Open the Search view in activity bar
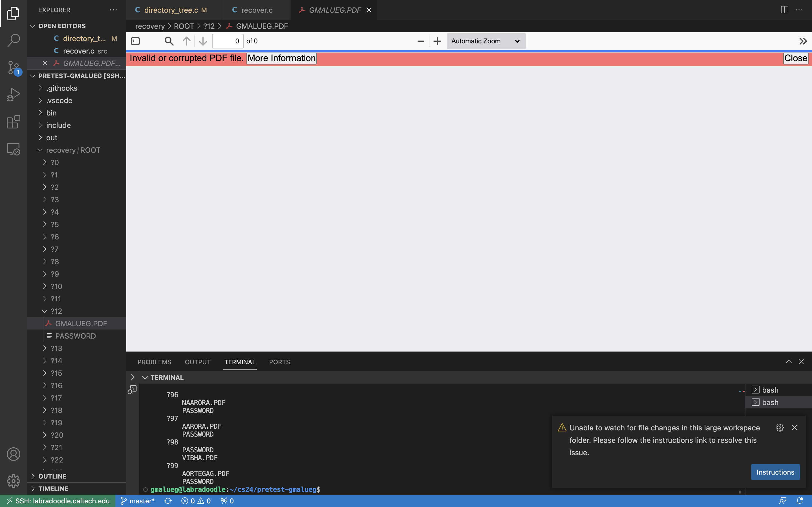 coord(14,40)
